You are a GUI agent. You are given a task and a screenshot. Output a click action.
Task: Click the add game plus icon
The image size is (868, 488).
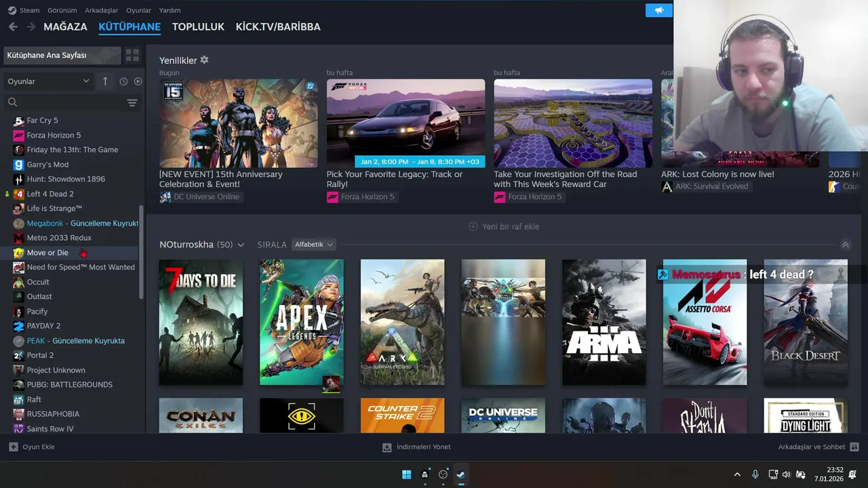[x=14, y=447]
